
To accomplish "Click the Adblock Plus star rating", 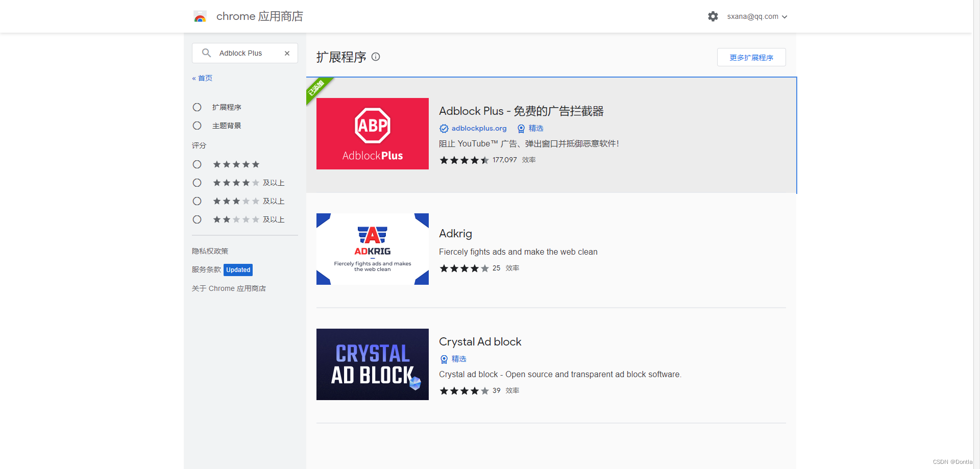I will 464,160.
